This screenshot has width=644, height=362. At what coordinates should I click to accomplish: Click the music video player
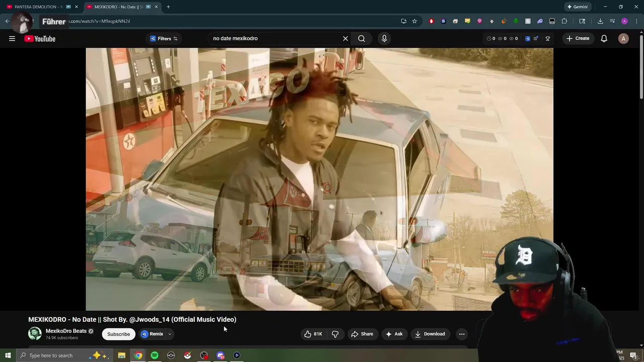[319, 179]
